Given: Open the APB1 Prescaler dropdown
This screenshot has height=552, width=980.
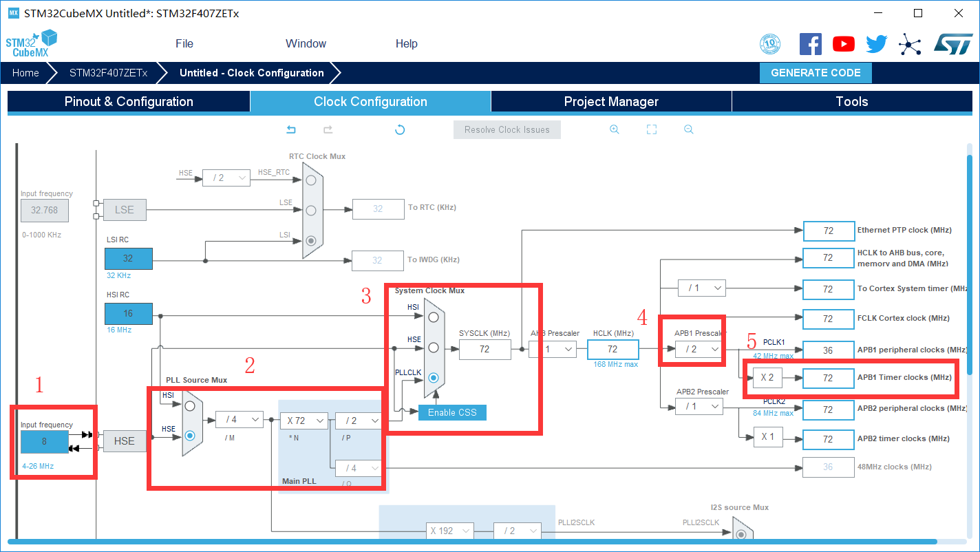Looking at the screenshot, I should [699, 350].
